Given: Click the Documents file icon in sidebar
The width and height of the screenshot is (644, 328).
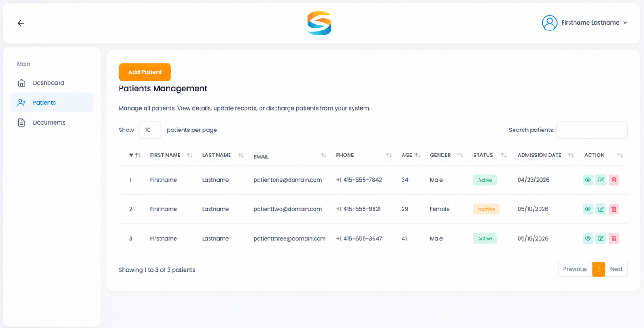Looking at the screenshot, I should [x=21, y=123].
